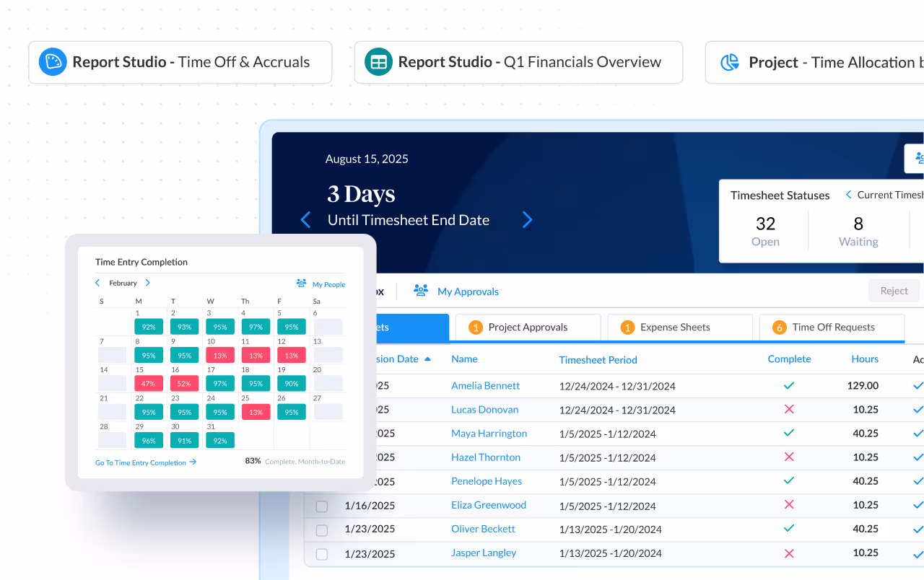Open Go To Time Entry Completion link

(x=141, y=462)
